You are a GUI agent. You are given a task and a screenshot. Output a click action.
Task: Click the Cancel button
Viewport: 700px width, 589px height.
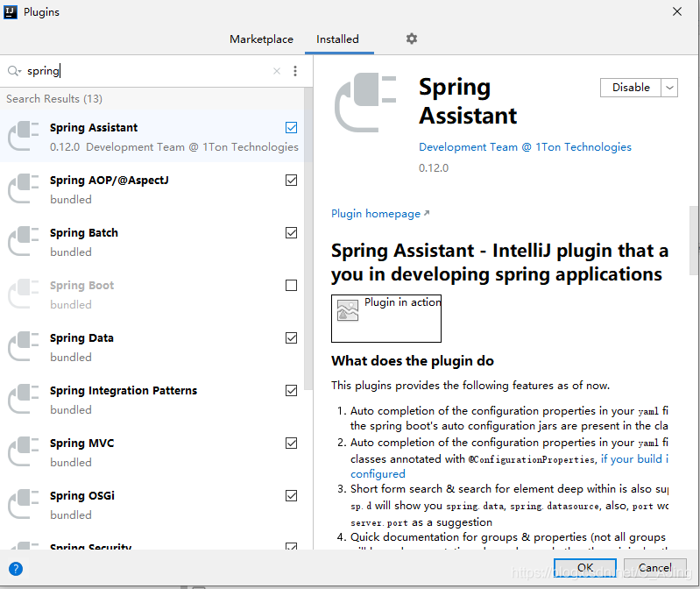tap(655, 568)
